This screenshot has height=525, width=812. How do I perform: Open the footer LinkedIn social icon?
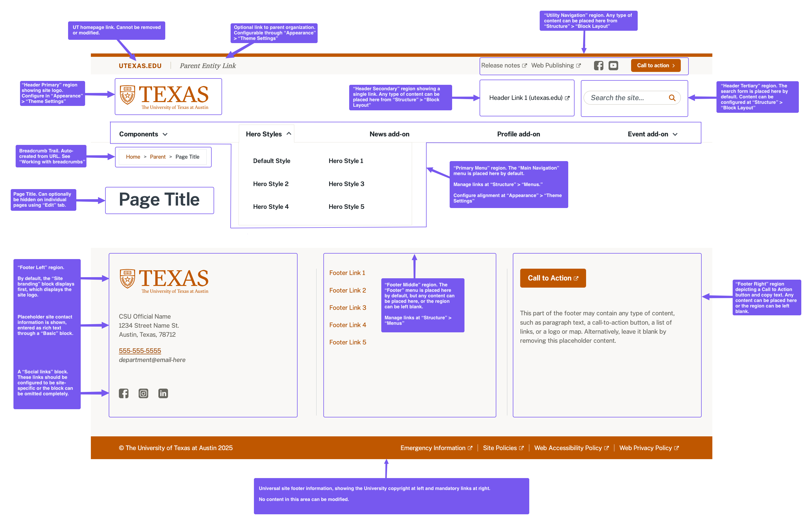pos(163,394)
